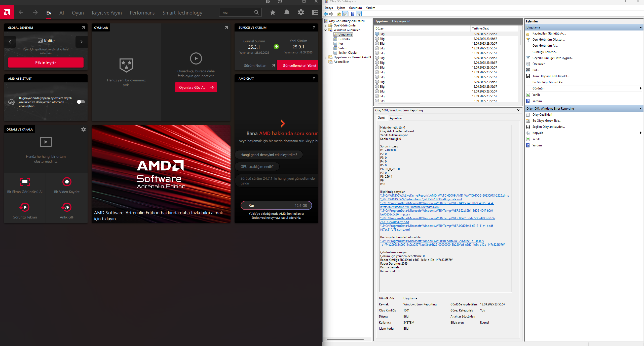Screen dimensions: 644x346
Task: Expand the Oyunlar panel arrow
Action: pyautogui.click(x=226, y=27)
